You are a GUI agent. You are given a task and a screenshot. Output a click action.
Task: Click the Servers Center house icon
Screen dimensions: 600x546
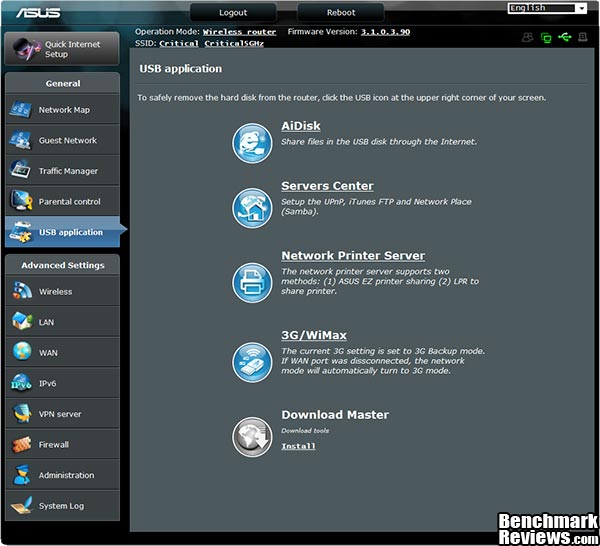(x=252, y=208)
